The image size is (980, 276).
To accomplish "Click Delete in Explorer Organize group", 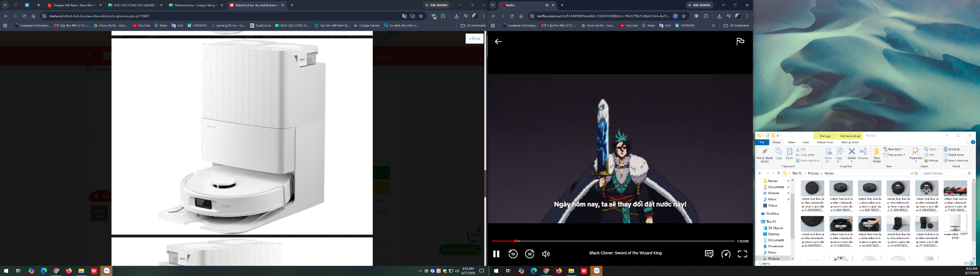I will [852, 153].
